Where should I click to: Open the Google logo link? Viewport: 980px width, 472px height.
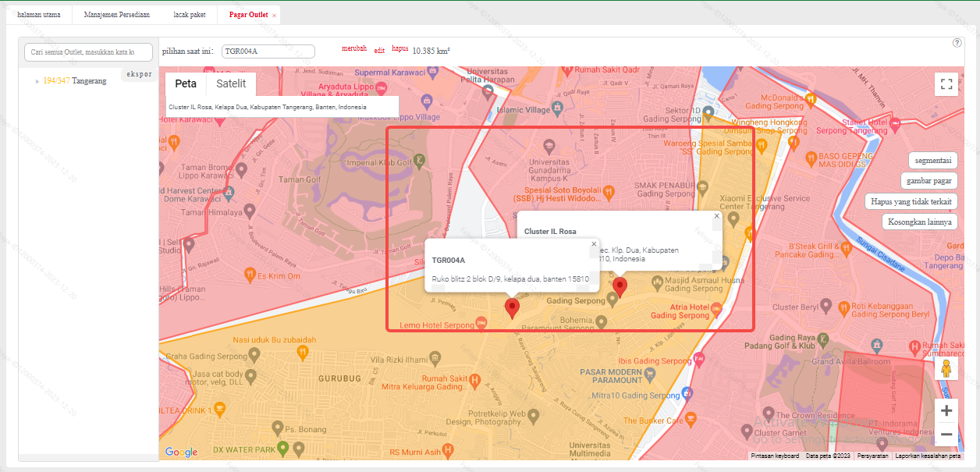click(x=181, y=452)
